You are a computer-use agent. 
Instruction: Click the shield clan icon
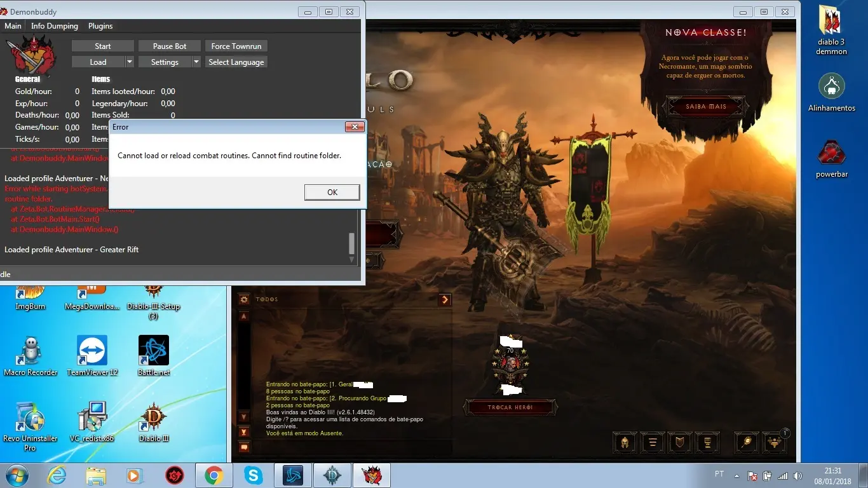point(679,442)
